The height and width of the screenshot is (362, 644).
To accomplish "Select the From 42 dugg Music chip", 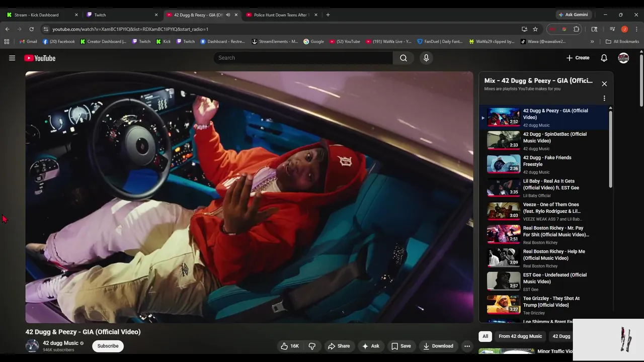I will pyautogui.click(x=520, y=336).
